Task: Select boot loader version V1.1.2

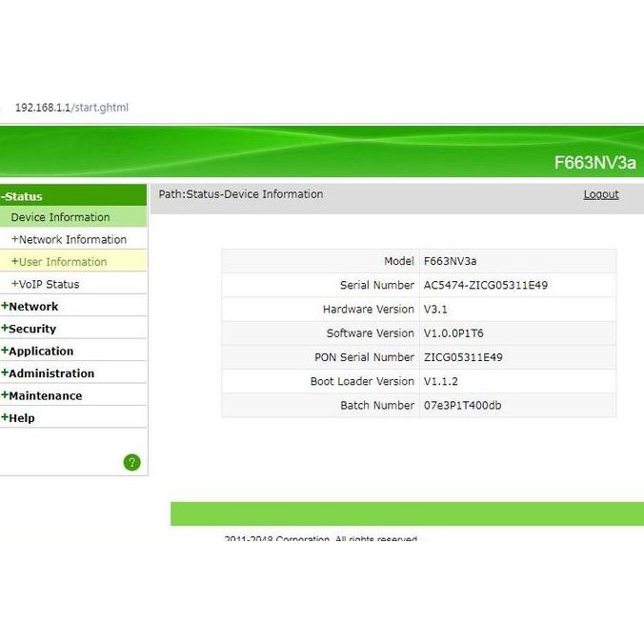Action: (x=440, y=381)
